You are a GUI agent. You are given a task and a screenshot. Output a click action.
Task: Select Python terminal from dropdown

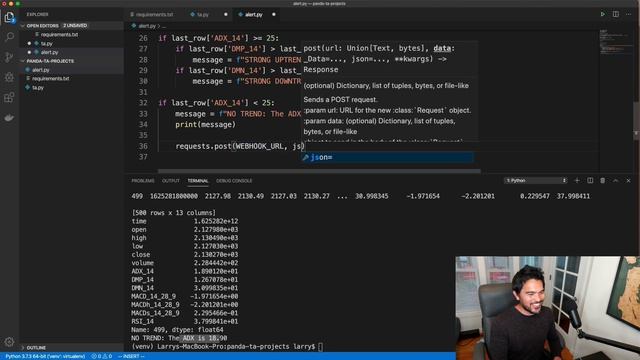536,180
